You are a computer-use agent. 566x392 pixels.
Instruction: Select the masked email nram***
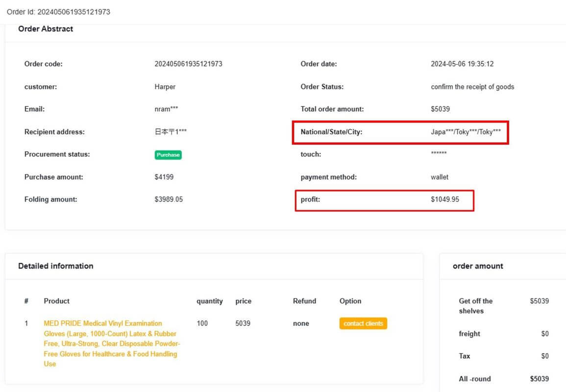click(x=164, y=109)
